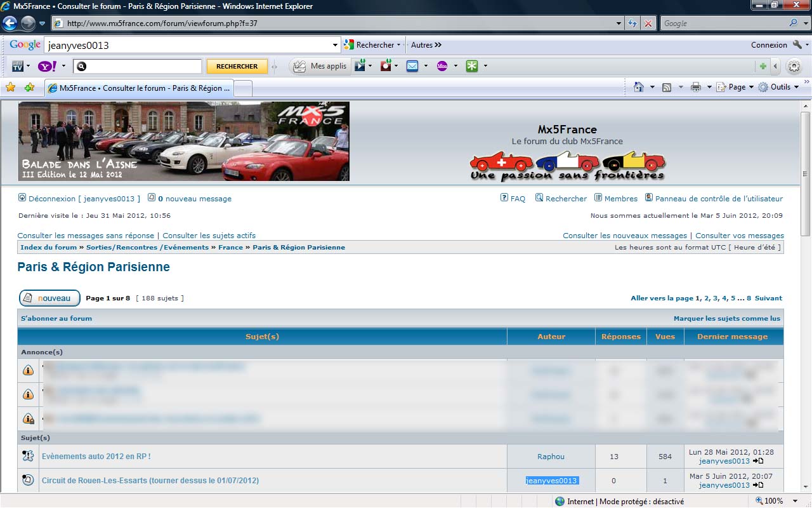Click the purple round toolbar icon
Viewport: 812px width, 508px height.
pos(442,66)
